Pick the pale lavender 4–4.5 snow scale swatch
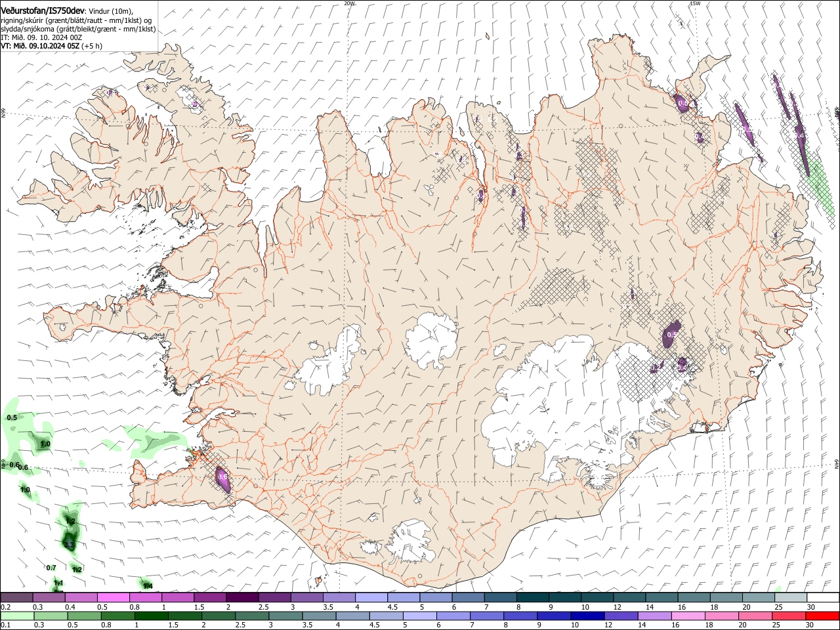 (371, 597)
